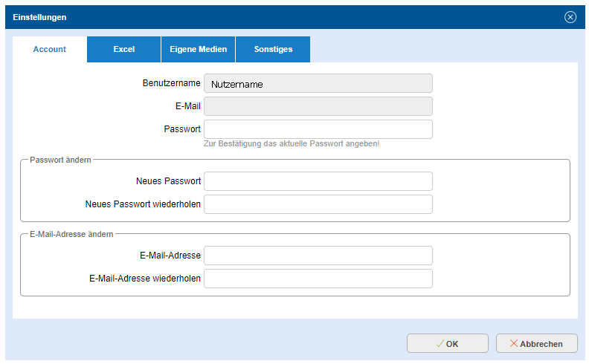Click the 'Neues Passwort wiederholen' text label

[x=143, y=204]
